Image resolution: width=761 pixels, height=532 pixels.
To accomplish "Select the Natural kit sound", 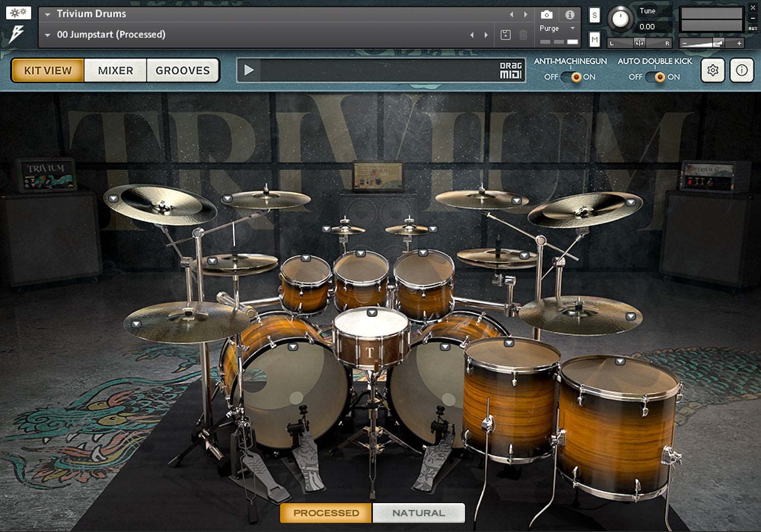I will [x=418, y=513].
